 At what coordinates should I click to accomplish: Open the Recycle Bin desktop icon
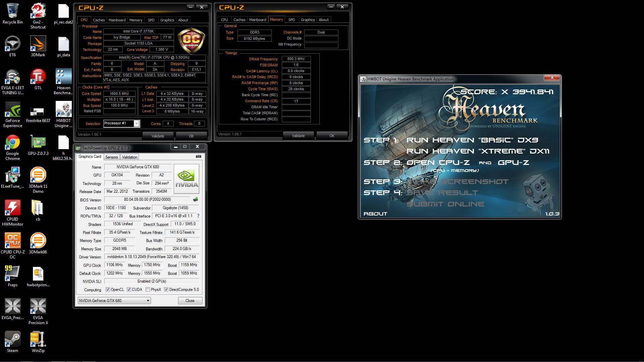click(x=12, y=13)
